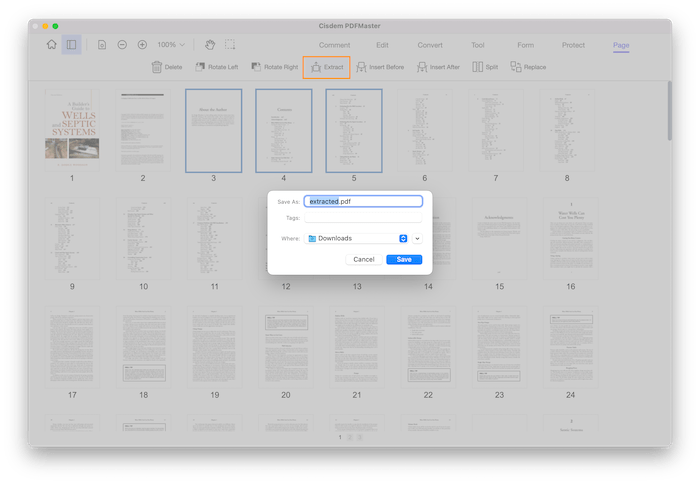Open the Where Downloads location dropdown
This screenshot has width=700, height=484.
click(356, 238)
